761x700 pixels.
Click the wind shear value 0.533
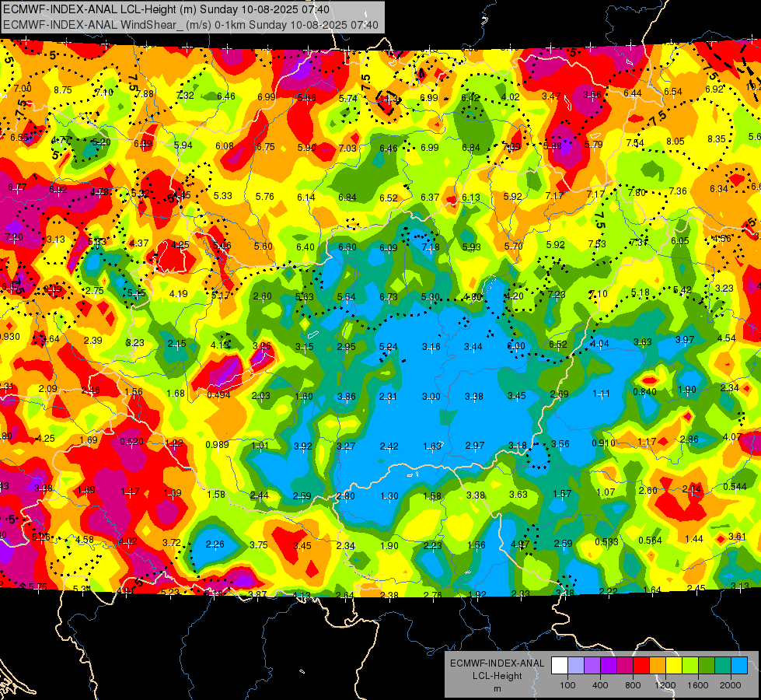606,541
